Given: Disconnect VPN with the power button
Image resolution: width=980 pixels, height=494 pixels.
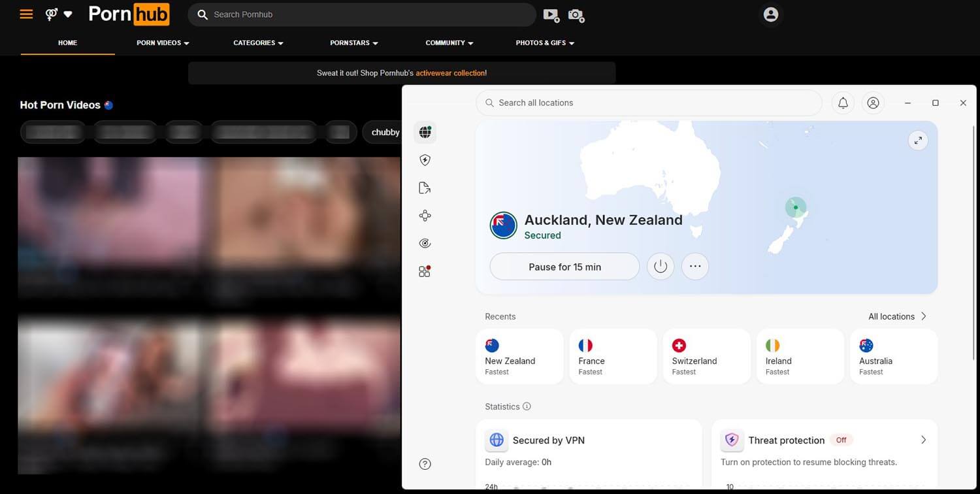Looking at the screenshot, I should click(x=660, y=267).
